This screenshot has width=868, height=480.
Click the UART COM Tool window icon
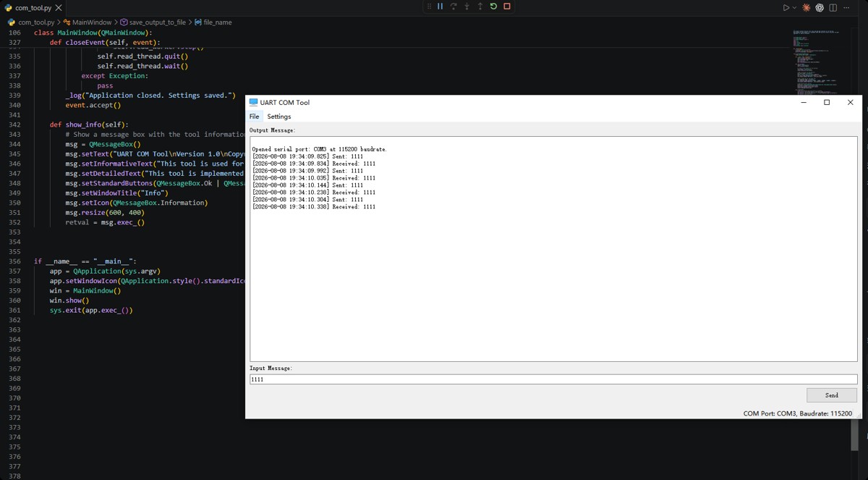click(253, 102)
